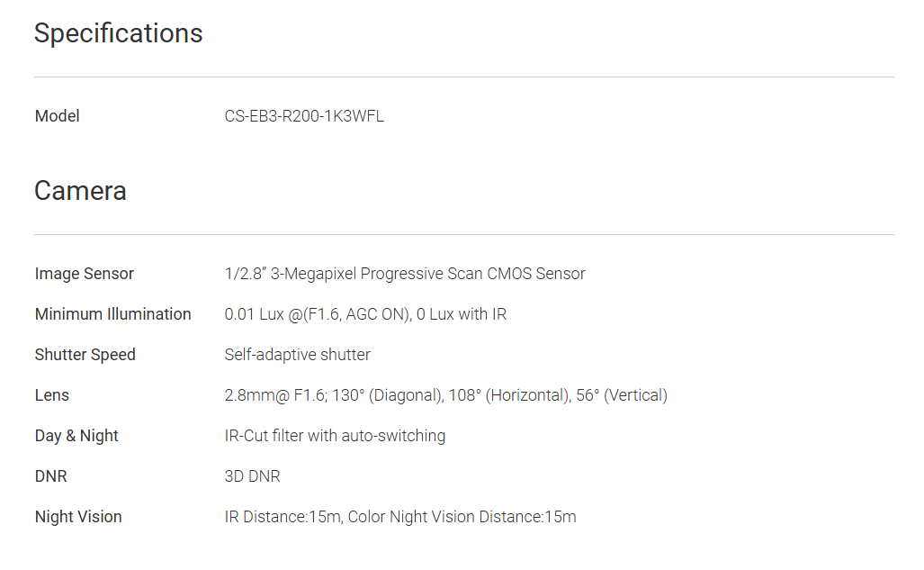Click the Color Night Vision Distance:15m text
Viewport: 924px width, 570px height.
[462, 517]
